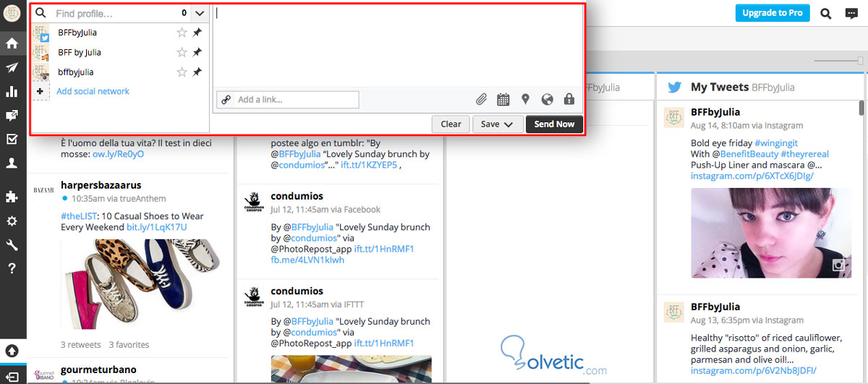Click the Upgrade to Pro button
This screenshot has width=868, height=384.
pos(771,13)
